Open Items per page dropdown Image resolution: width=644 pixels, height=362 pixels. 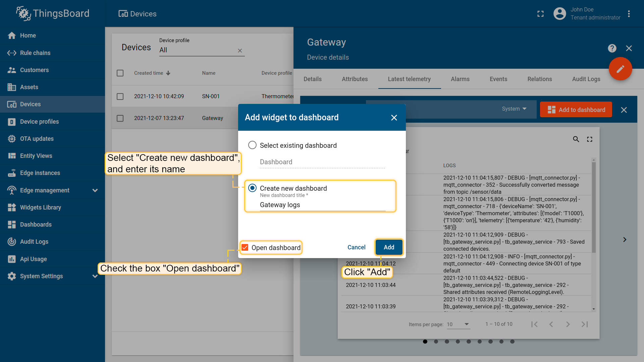(458, 324)
